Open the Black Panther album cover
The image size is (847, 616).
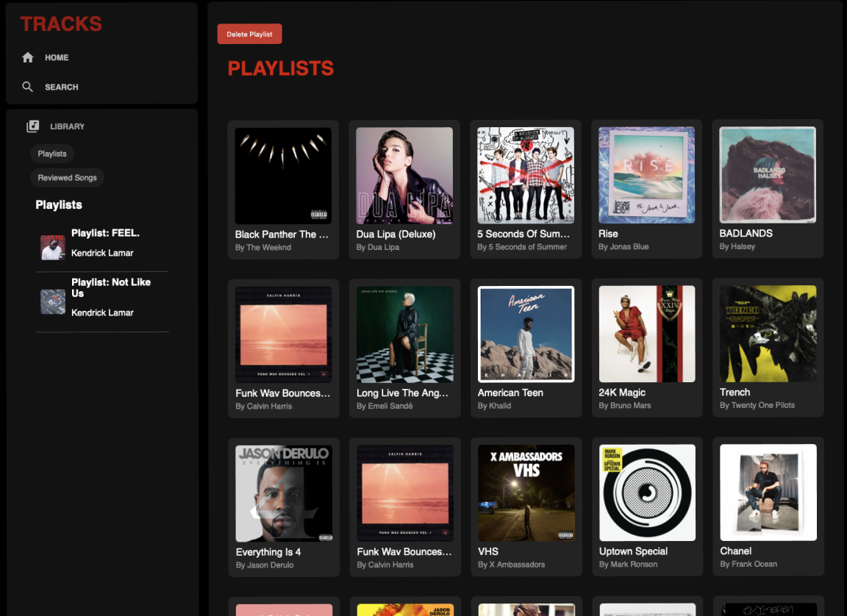(283, 176)
